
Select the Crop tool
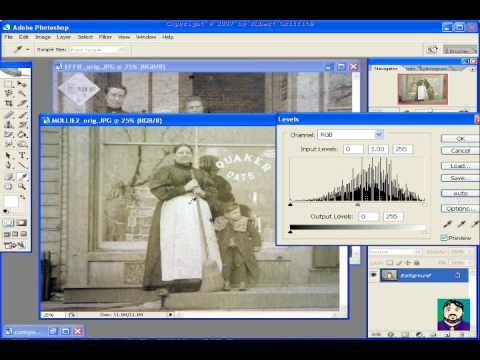[9, 103]
